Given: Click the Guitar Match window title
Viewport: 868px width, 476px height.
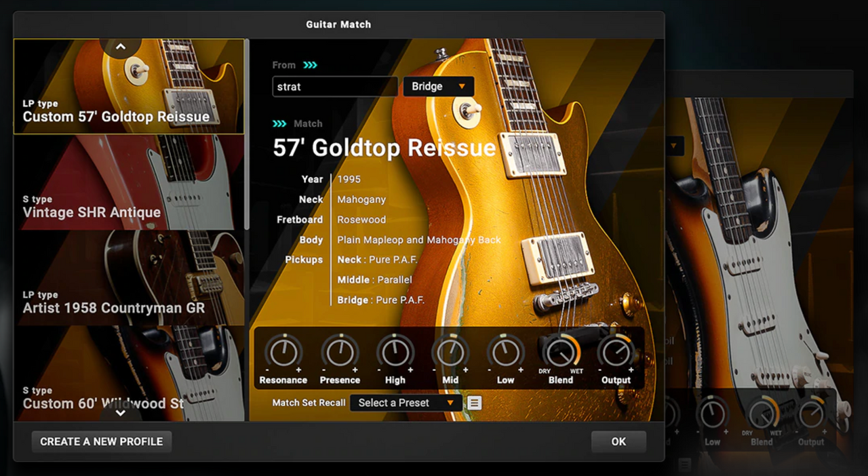Looking at the screenshot, I should coord(338,24).
